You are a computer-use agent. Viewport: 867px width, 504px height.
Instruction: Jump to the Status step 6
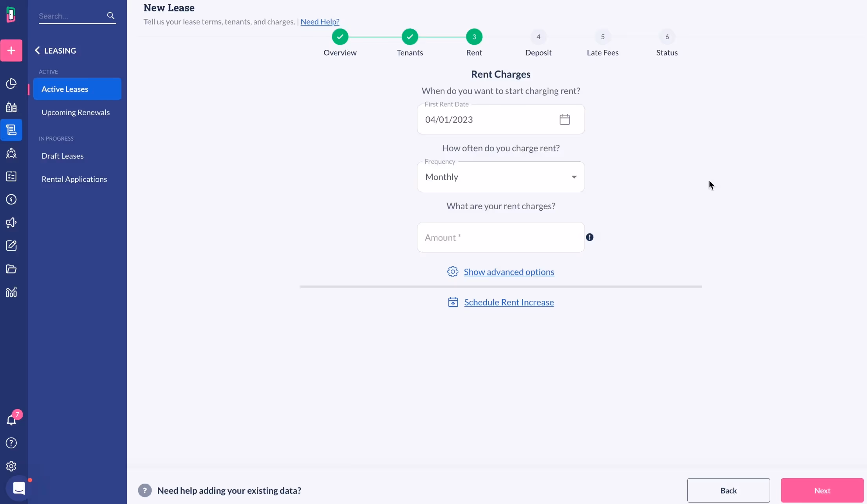667,43
